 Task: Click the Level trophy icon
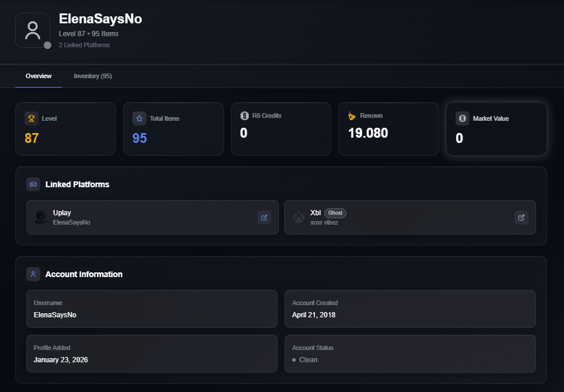pos(31,118)
